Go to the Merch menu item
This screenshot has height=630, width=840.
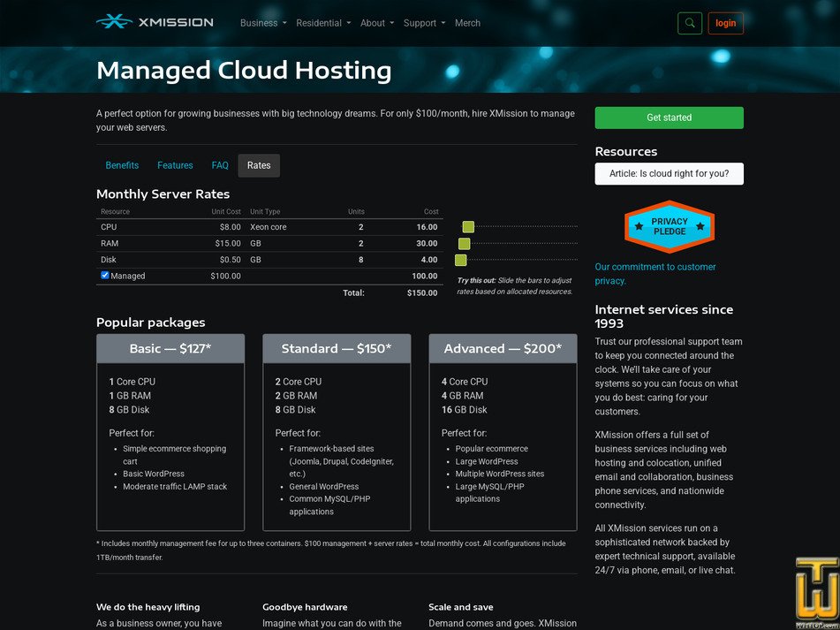coord(467,23)
